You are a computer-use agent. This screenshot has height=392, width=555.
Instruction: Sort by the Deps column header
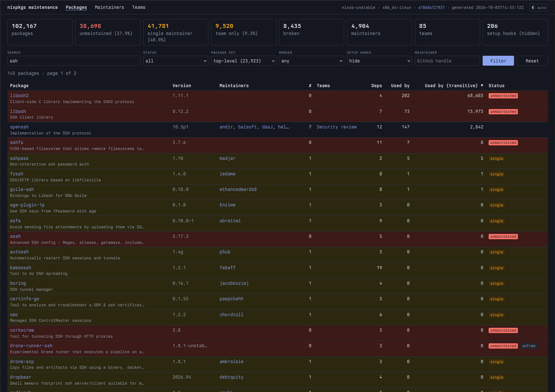click(x=377, y=86)
